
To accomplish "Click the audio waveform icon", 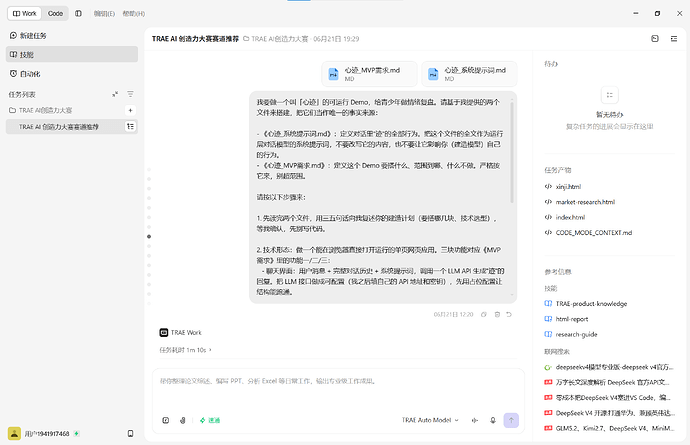I will coord(474,420).
